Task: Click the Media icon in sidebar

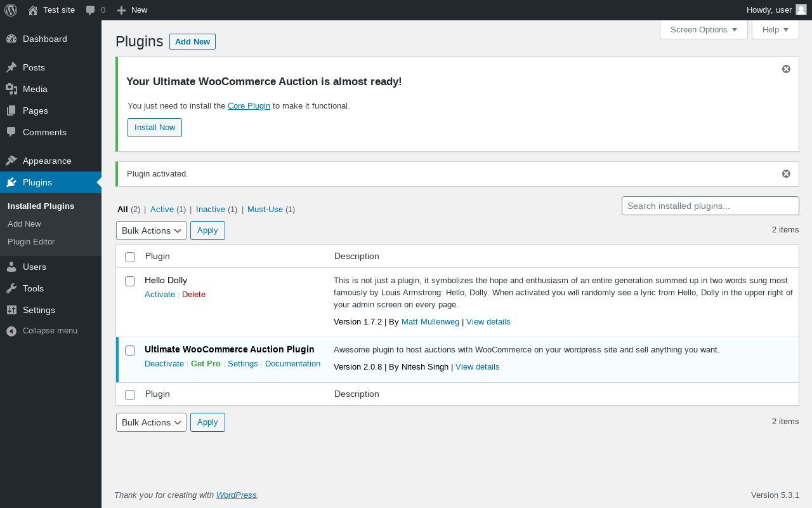Action: [x=11, y=89]
